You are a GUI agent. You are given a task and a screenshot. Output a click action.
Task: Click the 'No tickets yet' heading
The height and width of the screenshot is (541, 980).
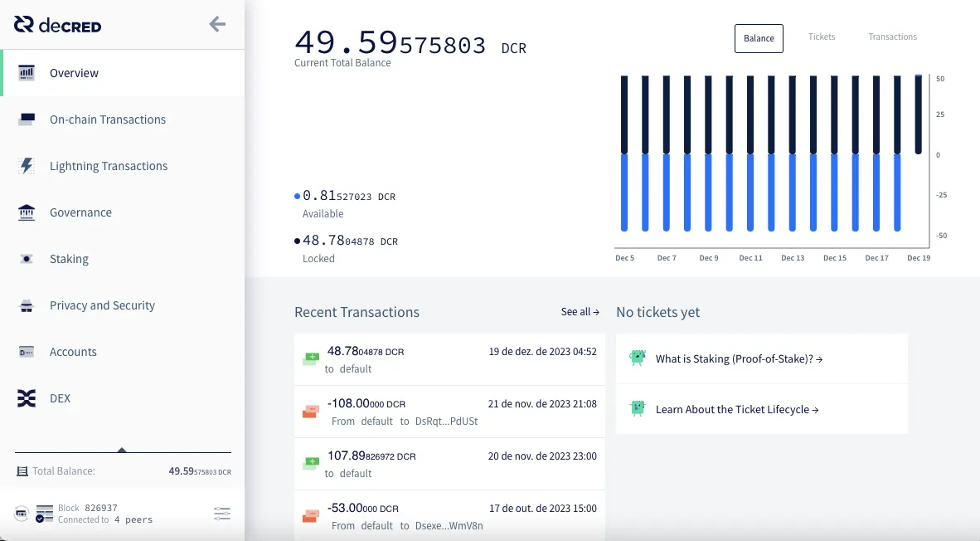(658, 312)
